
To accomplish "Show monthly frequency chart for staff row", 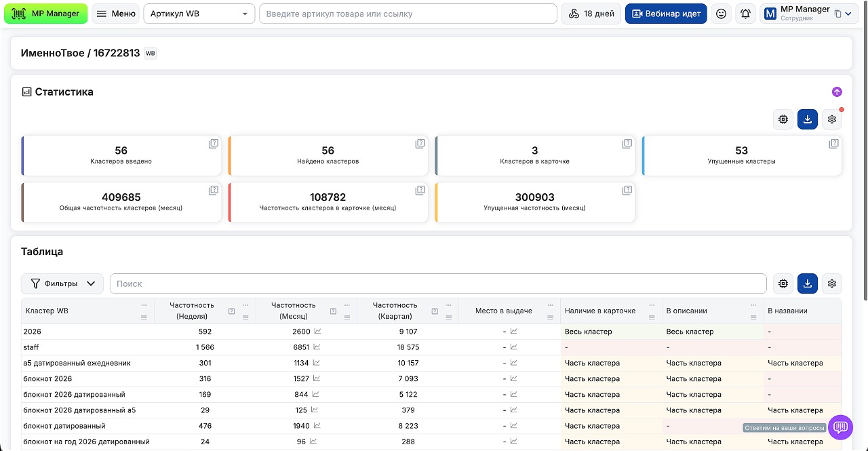I will tap(317, 347).
